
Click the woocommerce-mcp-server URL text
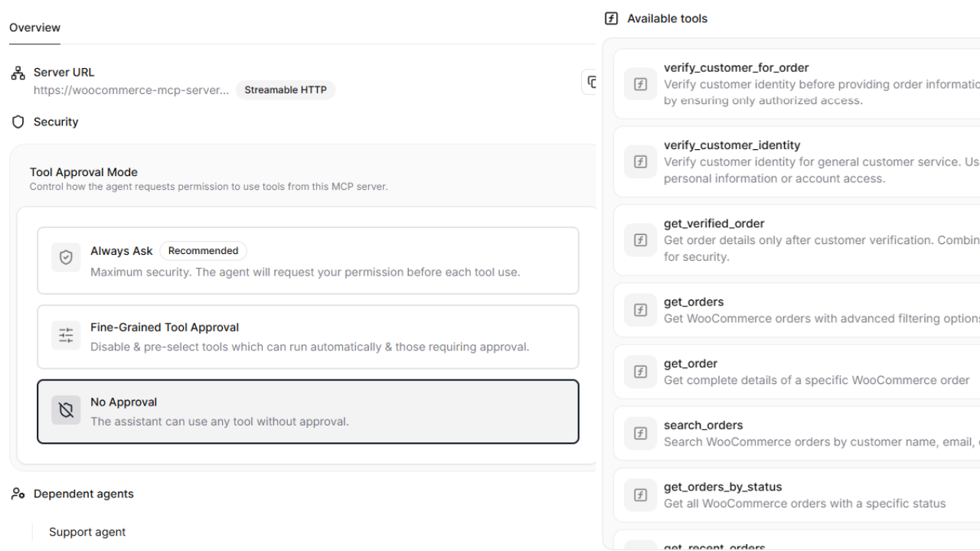pos(131,90)
